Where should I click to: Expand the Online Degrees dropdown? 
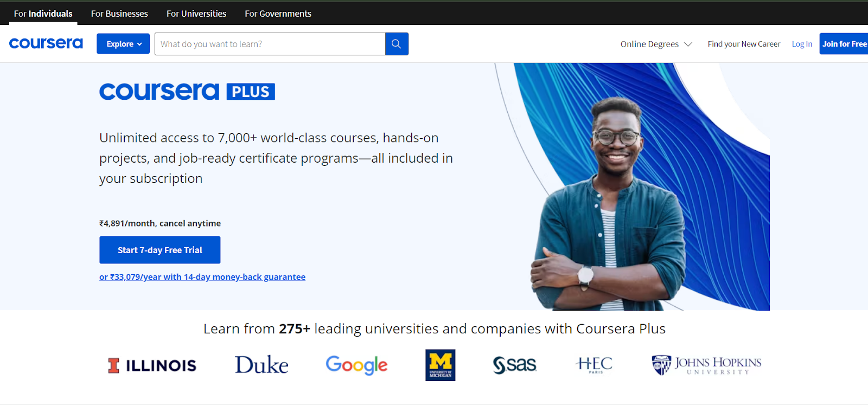tap(656, 44)
